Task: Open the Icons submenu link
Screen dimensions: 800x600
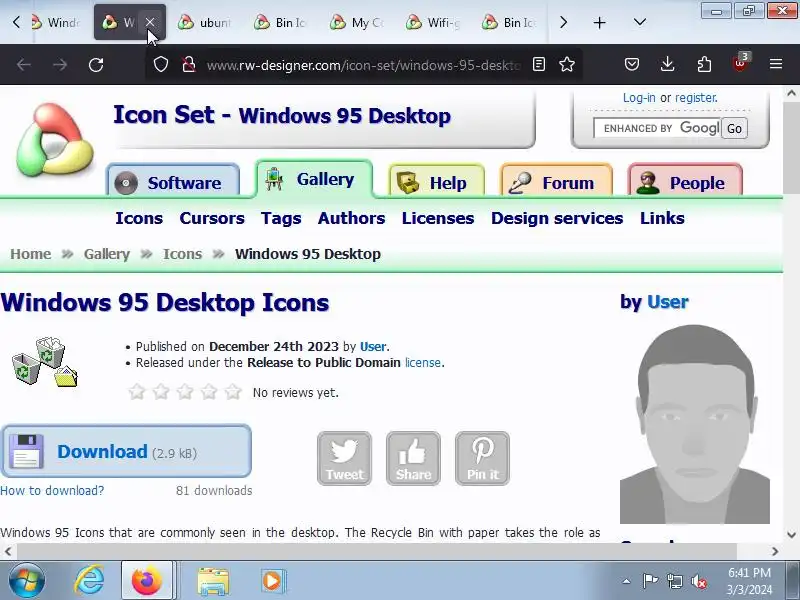Action: pos(139,218)
